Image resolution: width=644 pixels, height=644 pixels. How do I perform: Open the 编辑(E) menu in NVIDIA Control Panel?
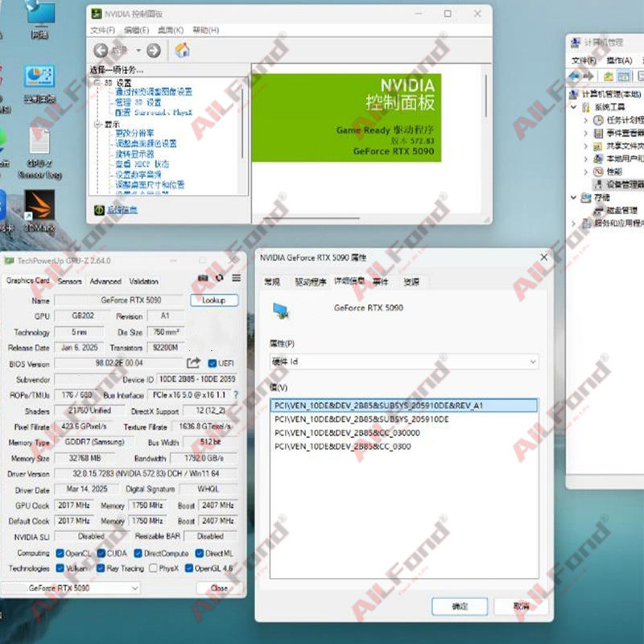coord(136,30)
